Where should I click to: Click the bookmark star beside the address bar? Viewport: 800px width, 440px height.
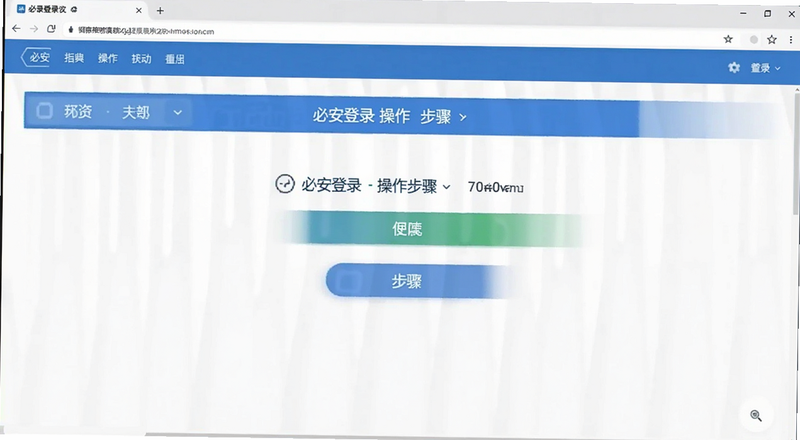(x=728, y=39)
